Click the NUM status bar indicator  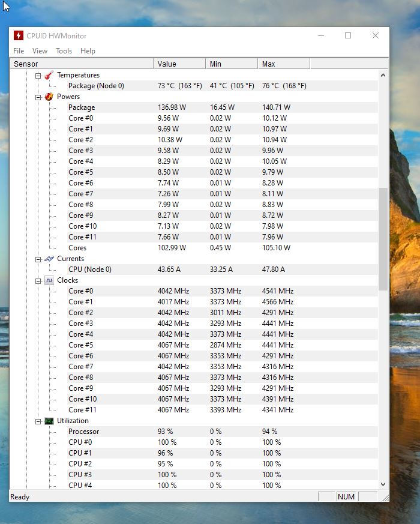click(346, 496)
